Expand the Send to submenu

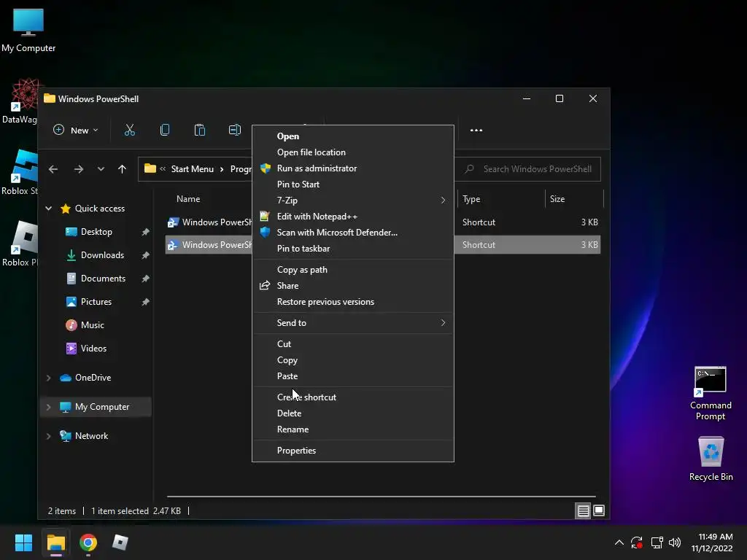tap(352, 323)
